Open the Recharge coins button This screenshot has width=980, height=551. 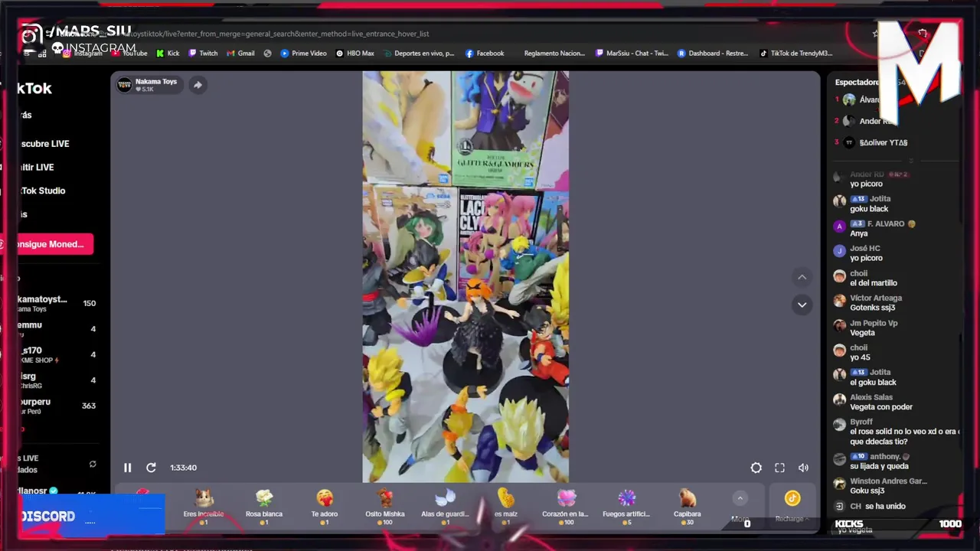[792, 506]
